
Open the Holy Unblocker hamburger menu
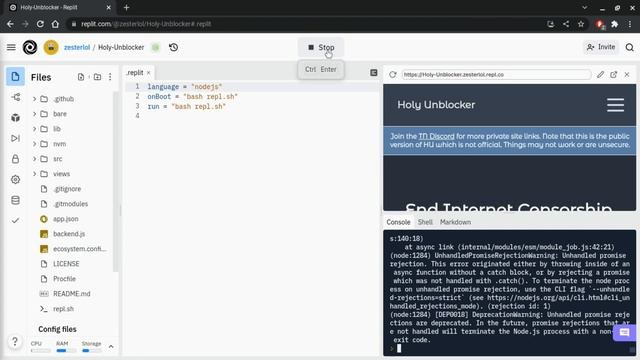[615, 105]
